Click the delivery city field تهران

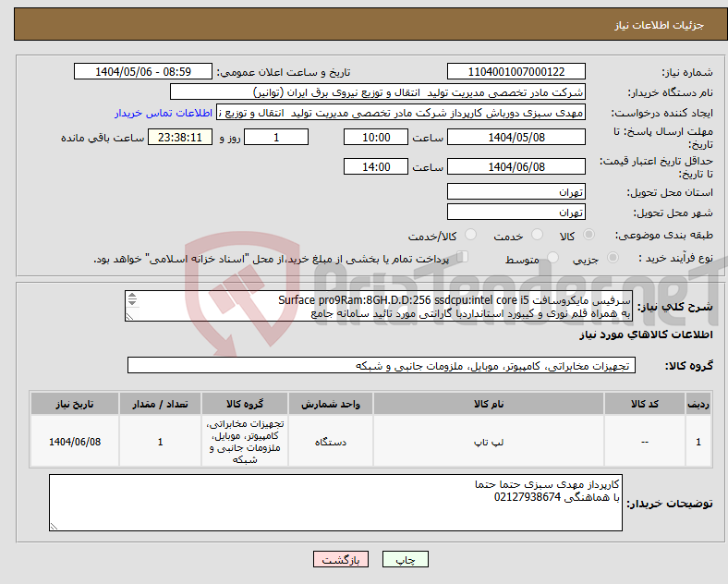pos(516,213)
